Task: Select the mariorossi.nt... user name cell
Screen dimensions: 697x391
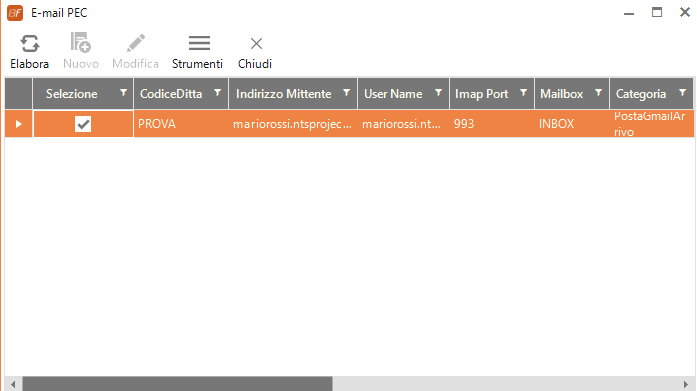Action: pos(404,124)
